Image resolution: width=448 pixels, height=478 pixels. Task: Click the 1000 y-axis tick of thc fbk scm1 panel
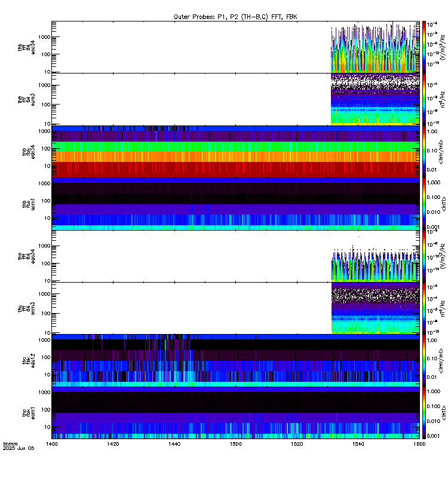point(44,393)
